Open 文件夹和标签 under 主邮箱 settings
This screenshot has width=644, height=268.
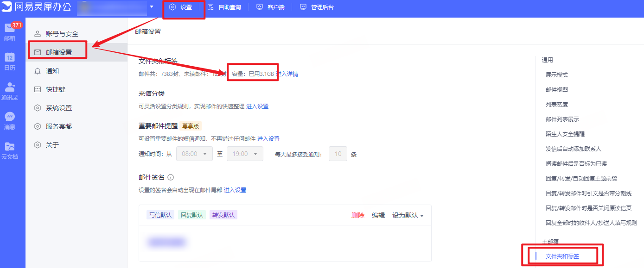tap(561, 255)
